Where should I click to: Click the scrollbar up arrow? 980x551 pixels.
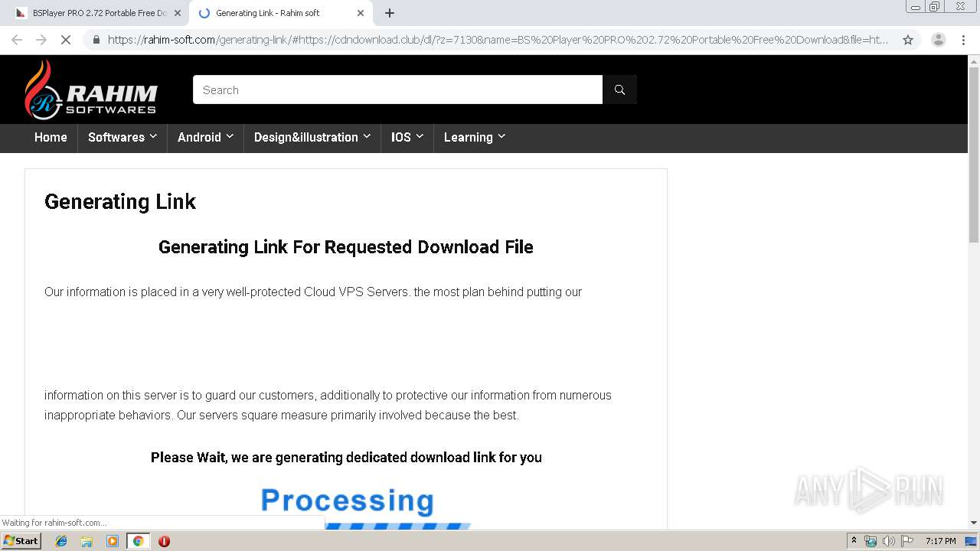[974, 61]
